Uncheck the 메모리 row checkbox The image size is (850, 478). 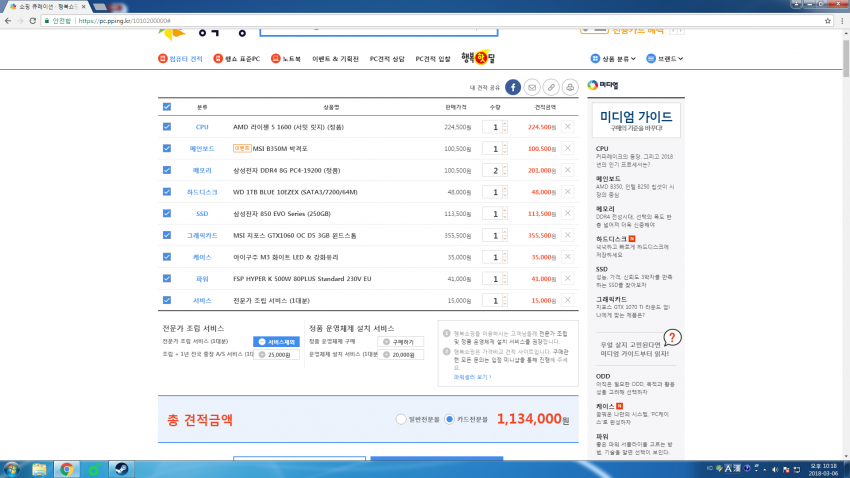[167, 170]
